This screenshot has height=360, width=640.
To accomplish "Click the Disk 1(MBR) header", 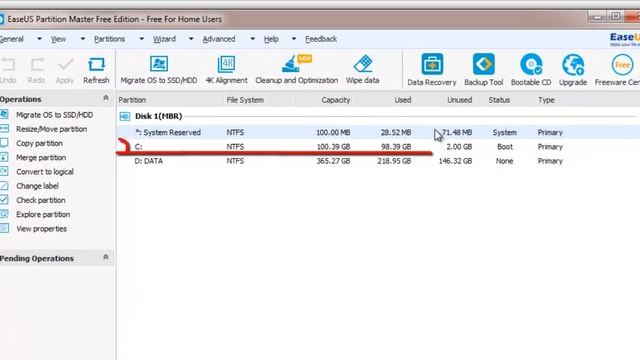I will [158, 116].
